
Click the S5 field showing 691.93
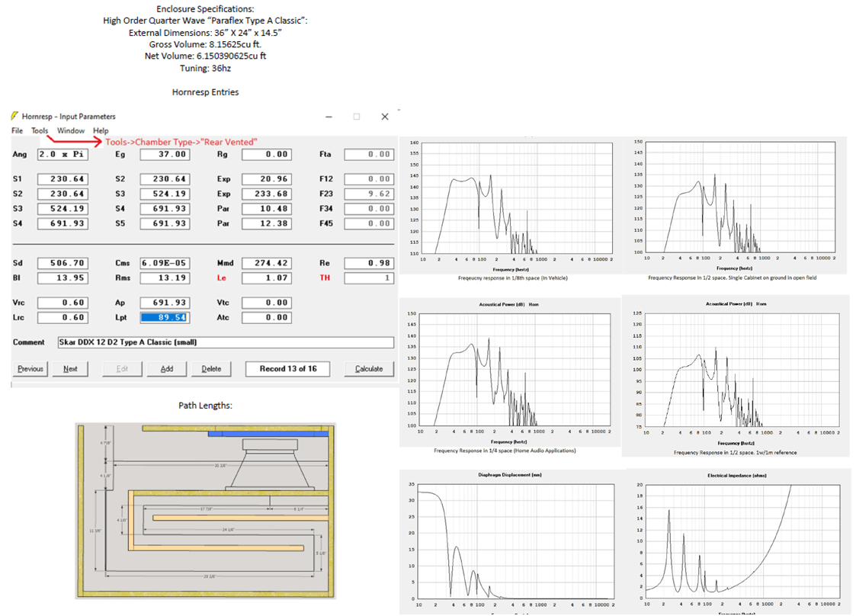(165, 223)
